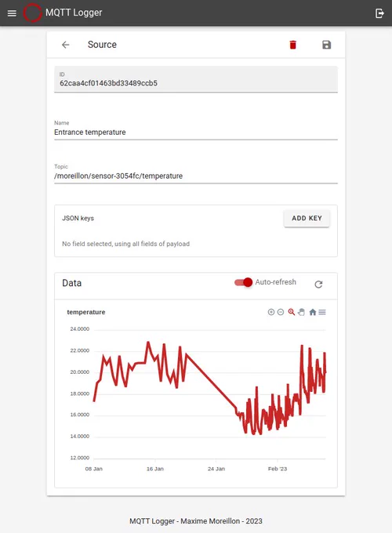Save the source with floppy icon
Image resolution: width=392 pixels, height=533 pixels.
click(x=326, y=45)
